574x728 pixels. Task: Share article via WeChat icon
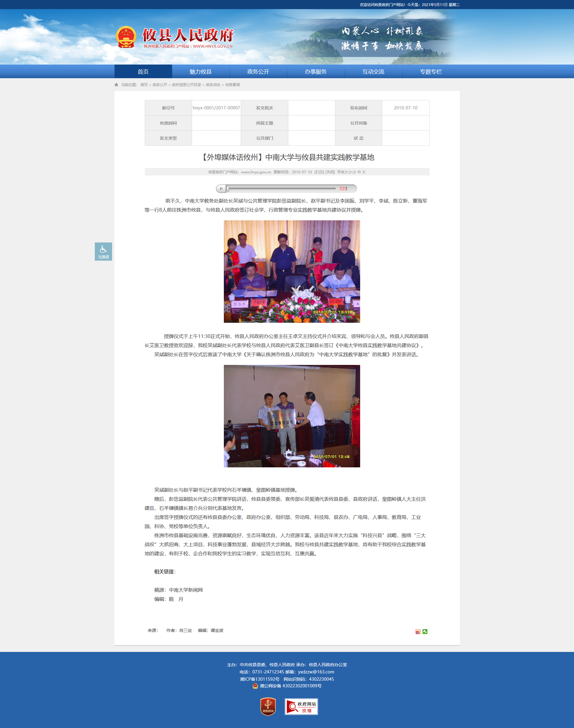point(425,632)
